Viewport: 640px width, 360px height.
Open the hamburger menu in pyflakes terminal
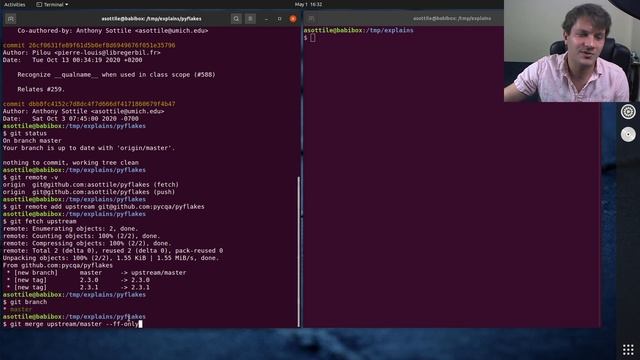point(250,19)
